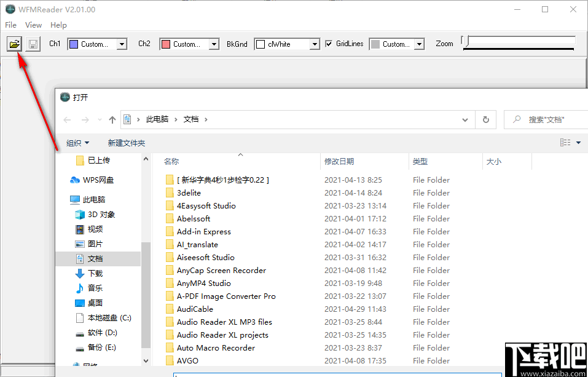Click the 此电脑 breadcrumb link

pyautogui.click(x=158, y=119)
